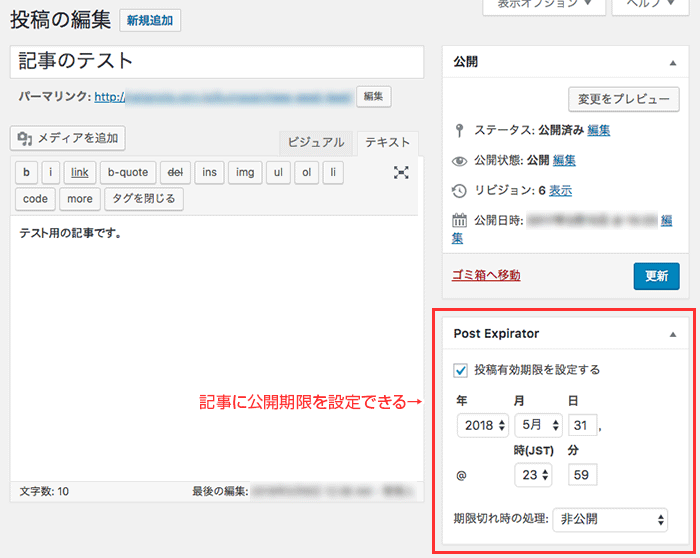Click the publish date calendar icon
The height and width of the screenshot is (558, 700).
[459, 220]
